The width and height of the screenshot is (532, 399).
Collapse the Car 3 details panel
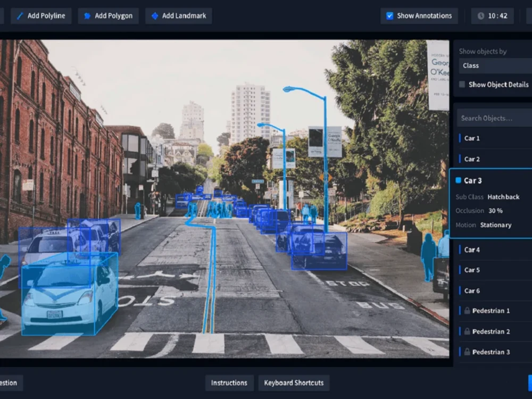[x=472, y=180]
